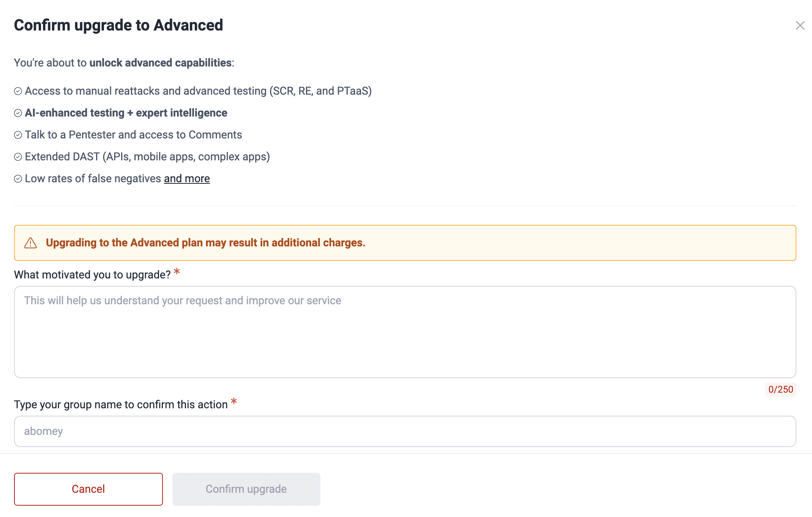This screenshot has height=517, width=812.
Task: Select the AI-enhanced testing bullet point
Action: click(x=126, y=113)
